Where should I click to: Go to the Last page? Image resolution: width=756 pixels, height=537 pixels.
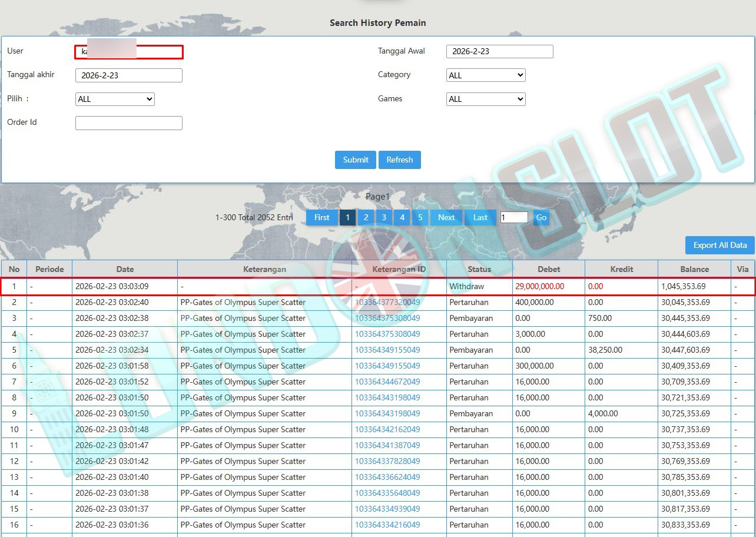pos(480,217)
